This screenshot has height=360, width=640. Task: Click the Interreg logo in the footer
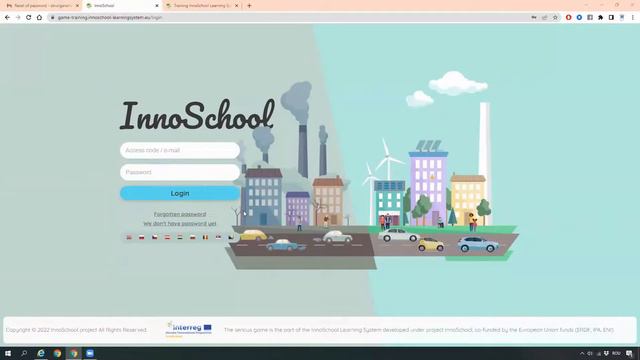(189, 329)
